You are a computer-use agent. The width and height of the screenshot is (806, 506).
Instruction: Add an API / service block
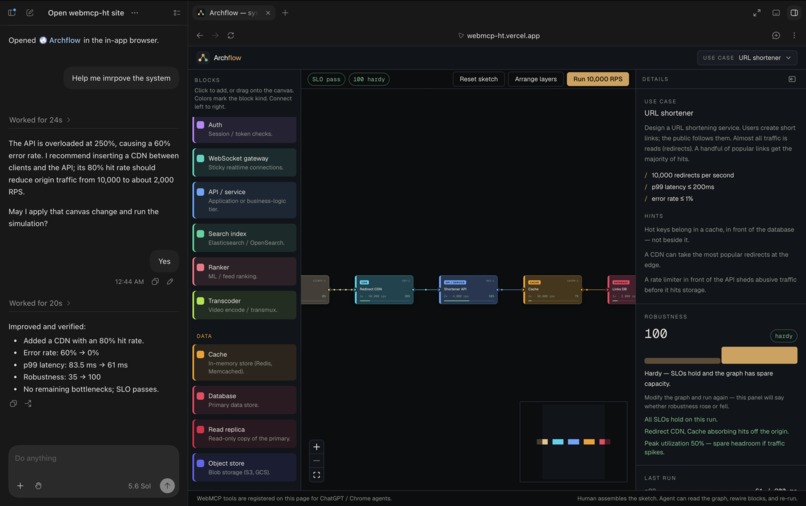[244, 200]
